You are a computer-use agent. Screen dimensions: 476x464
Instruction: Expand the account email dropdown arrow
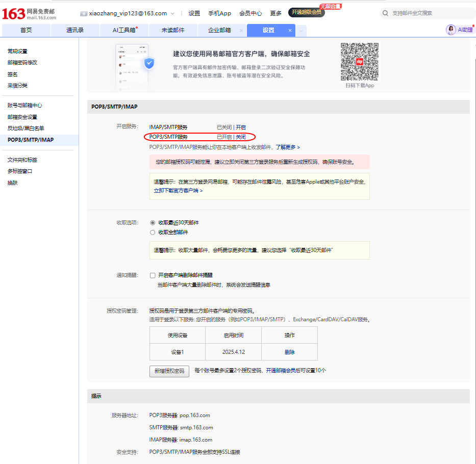pos(172,13)
